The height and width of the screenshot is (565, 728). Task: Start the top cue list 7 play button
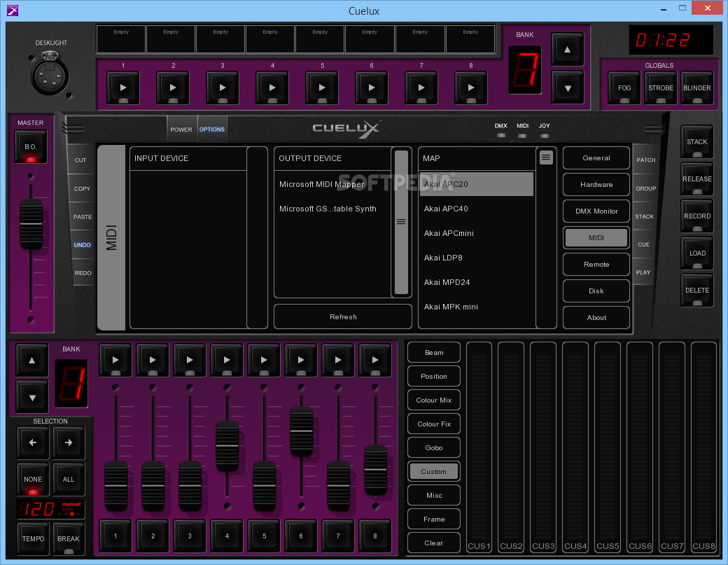(421, 88)
